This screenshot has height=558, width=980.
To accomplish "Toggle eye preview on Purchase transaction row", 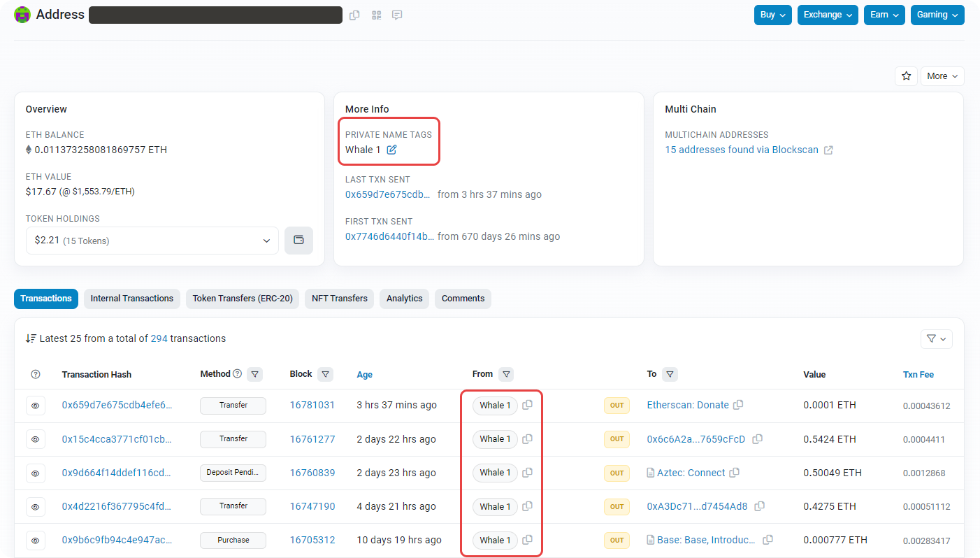I will pyautogui.click(x=36, y=541).
